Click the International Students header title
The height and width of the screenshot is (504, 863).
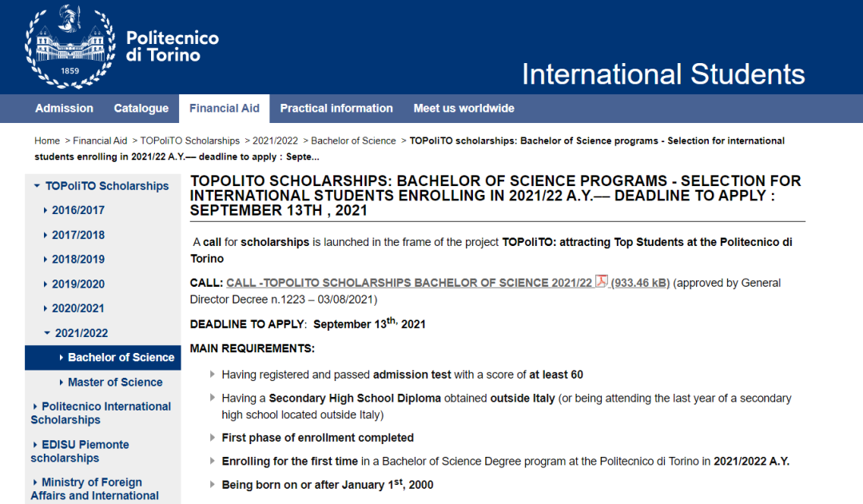coord(662,74)
